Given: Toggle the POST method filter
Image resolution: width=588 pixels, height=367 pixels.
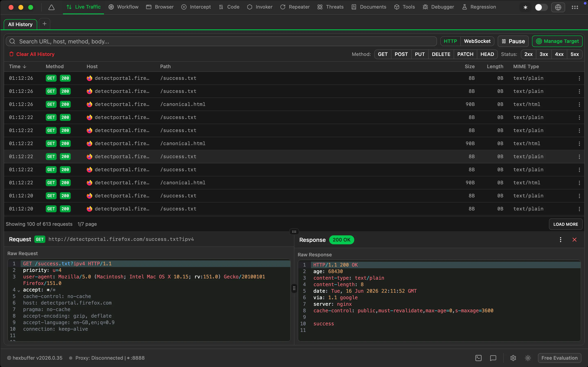Looking at the screenshot, I should pos(401,54).
